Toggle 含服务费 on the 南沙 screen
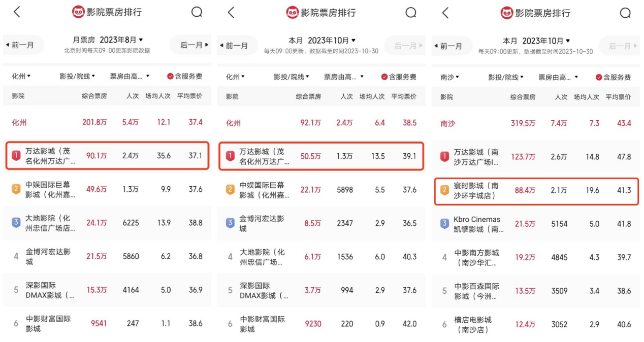The image size is (644, 342). pyautogui.click(x=613, y=77)
